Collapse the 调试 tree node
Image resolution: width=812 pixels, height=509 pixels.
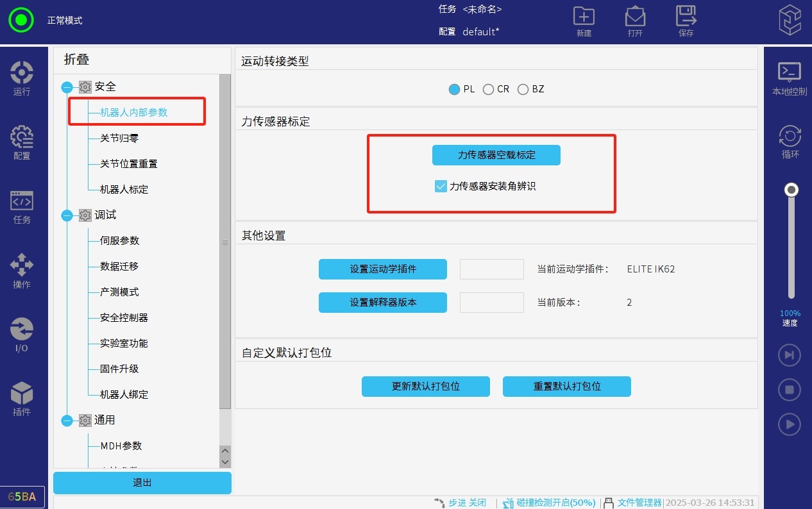pyautogui.click(x=67, y=215)
